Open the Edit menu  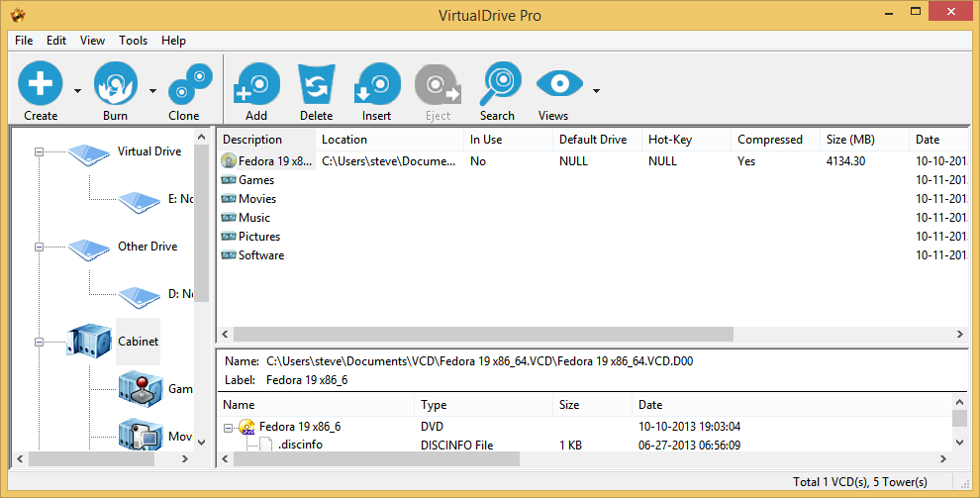click(56, 41)
